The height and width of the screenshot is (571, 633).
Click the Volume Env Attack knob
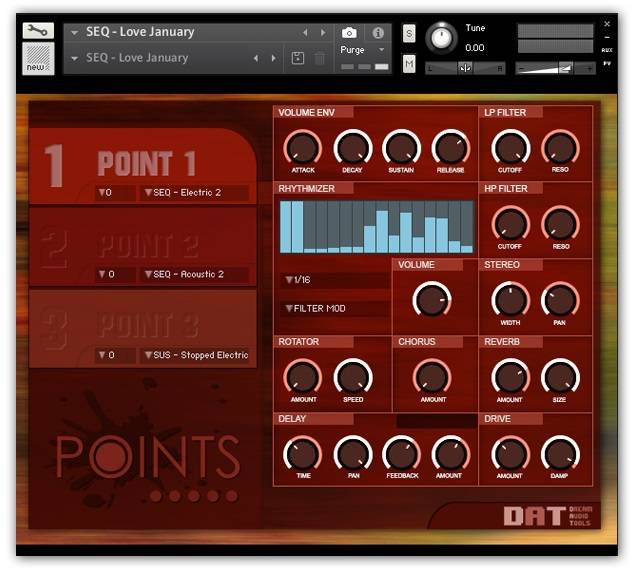pyautogui.click(x=302, y=148)
